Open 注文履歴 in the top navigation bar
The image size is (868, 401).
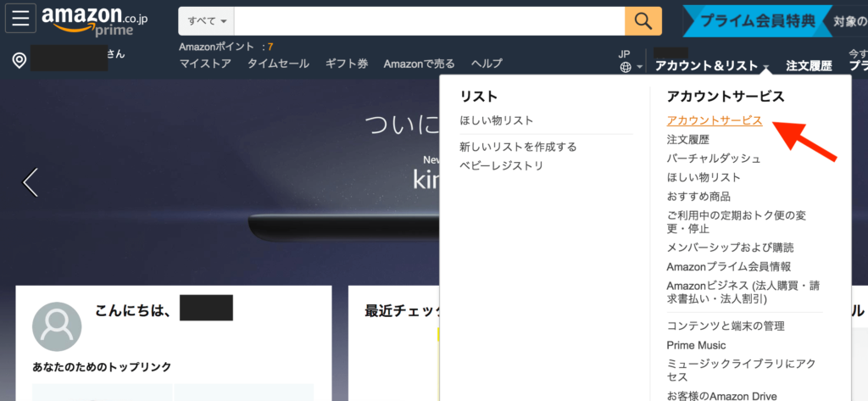point(809,66)
